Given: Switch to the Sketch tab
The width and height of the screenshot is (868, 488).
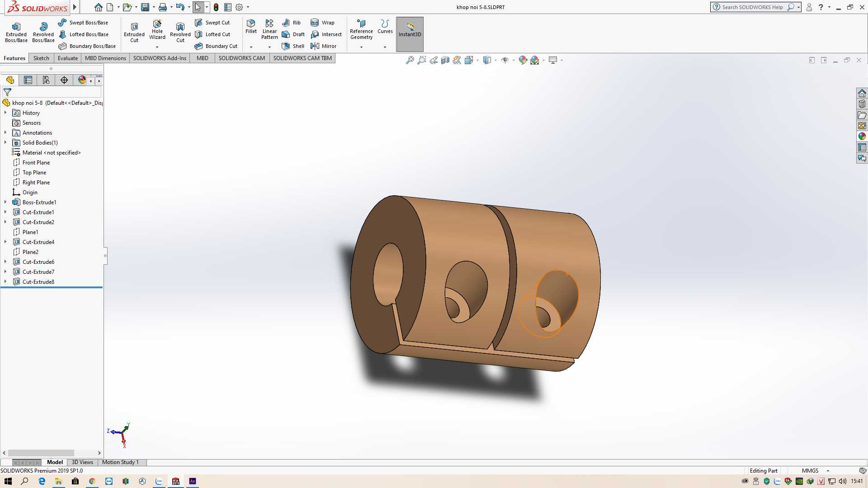Looking at the screenshot, I should click(x=41, y=58).
